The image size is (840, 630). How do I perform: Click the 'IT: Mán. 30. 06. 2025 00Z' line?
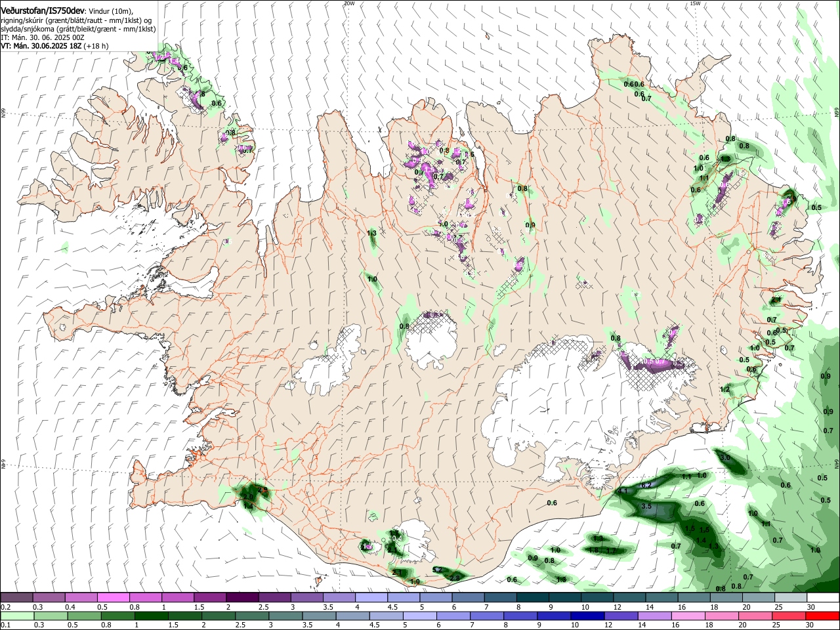(x=43, y=37)
